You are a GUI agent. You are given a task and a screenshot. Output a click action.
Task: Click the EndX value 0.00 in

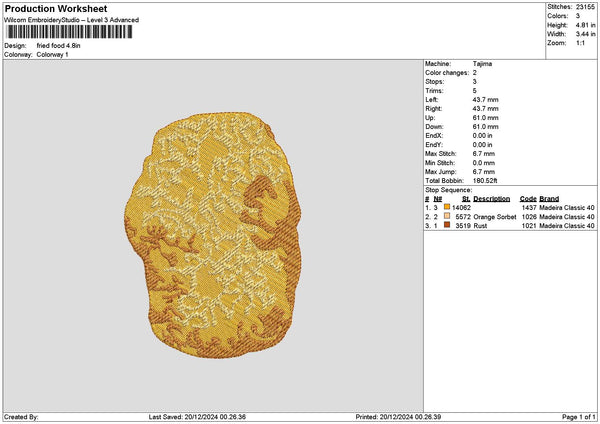[483, 136]
